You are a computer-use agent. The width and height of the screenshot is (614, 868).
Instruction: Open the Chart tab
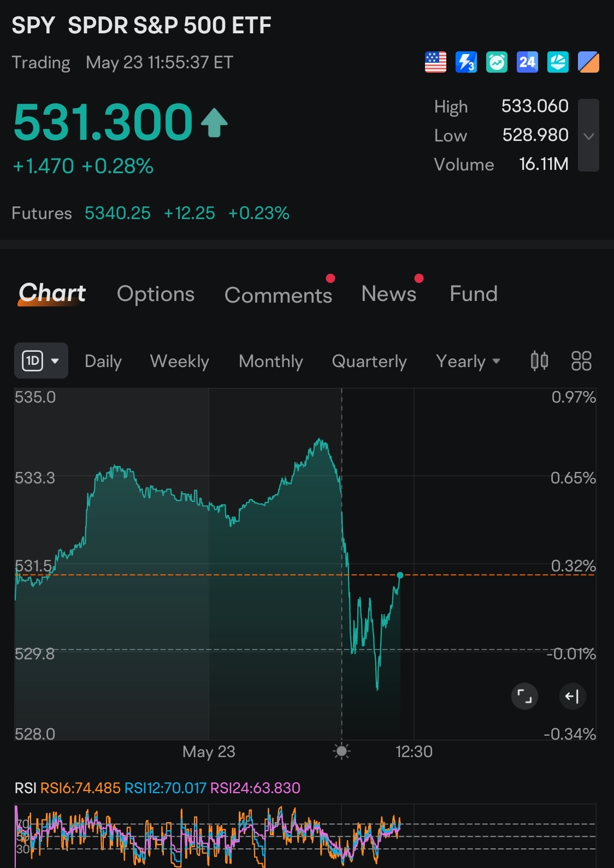tap(52, 293)
